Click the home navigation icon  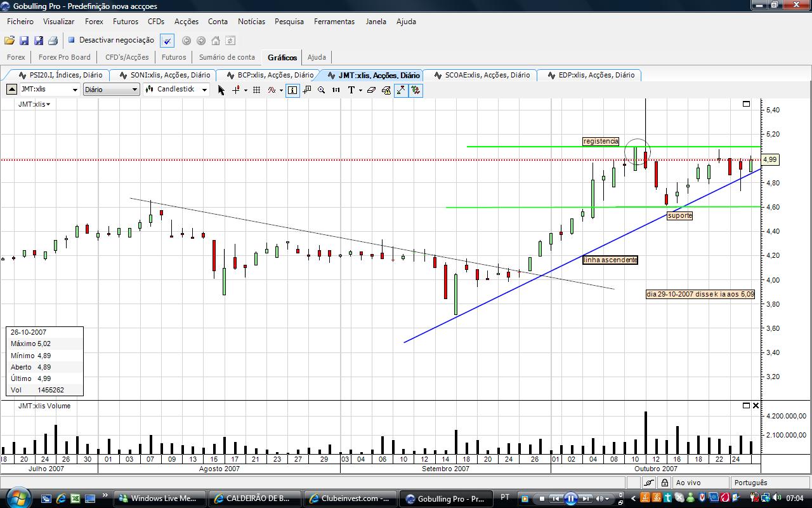coord(216,41)
